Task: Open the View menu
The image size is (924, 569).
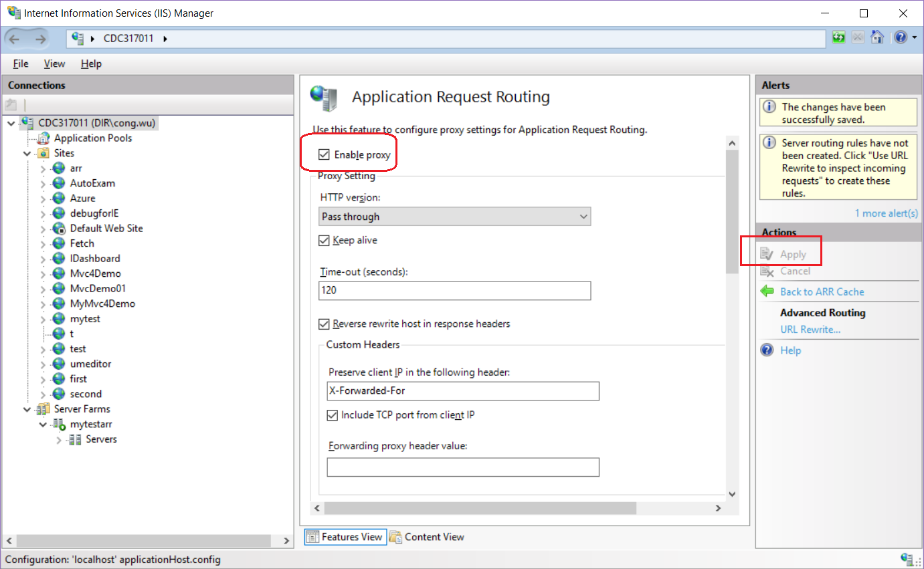Action: point(54,64)
